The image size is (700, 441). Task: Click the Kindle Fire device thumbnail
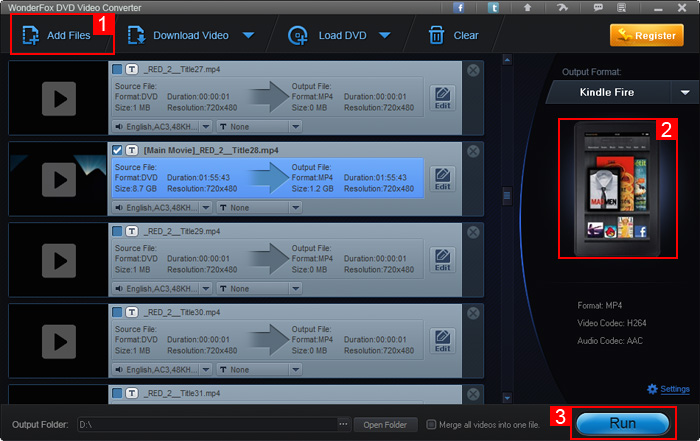[617, 188]
